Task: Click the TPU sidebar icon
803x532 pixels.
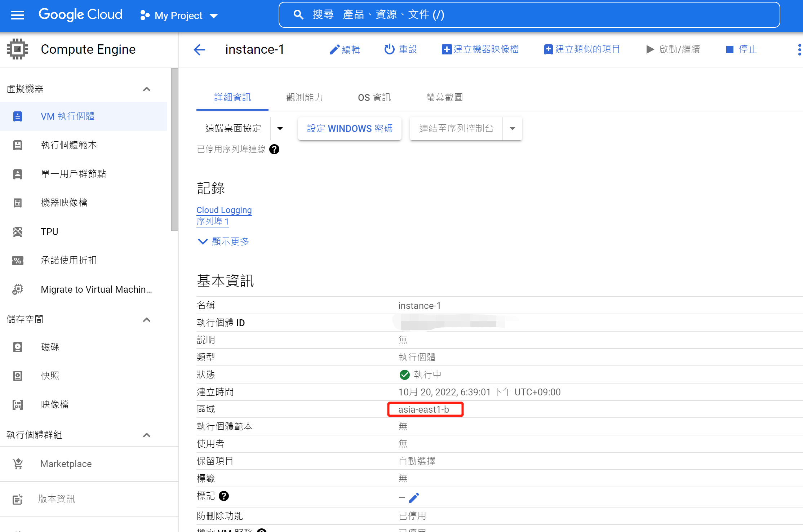Action: 18,232
